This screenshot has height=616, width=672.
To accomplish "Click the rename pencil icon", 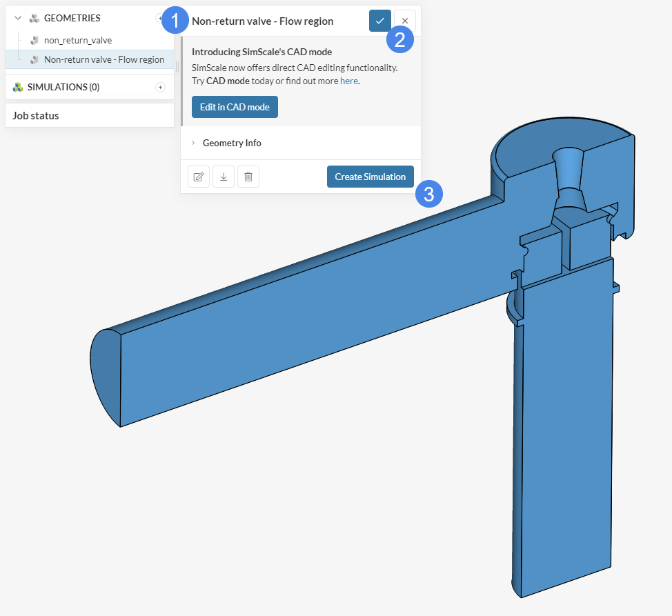I will [199, 177].
